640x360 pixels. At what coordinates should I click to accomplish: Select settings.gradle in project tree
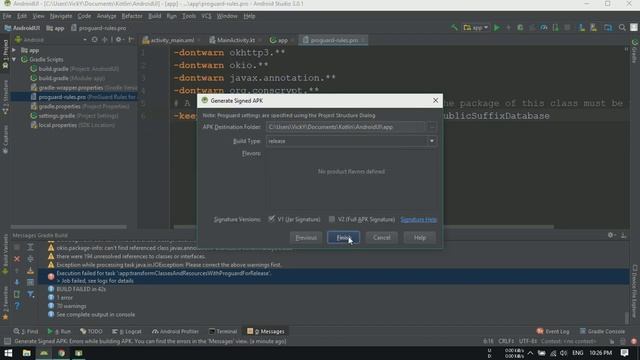[74, 116]
